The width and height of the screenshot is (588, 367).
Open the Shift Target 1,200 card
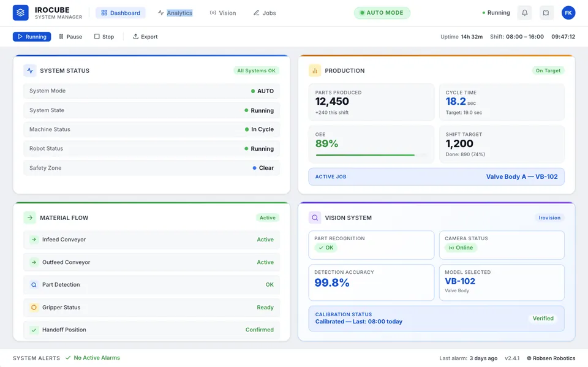tap(502, 144)
